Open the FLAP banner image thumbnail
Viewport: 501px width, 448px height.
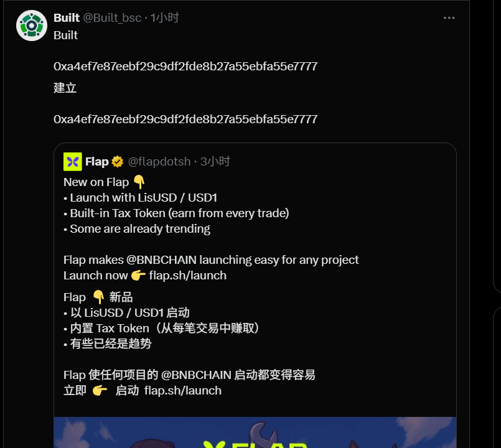pos(255,432)
